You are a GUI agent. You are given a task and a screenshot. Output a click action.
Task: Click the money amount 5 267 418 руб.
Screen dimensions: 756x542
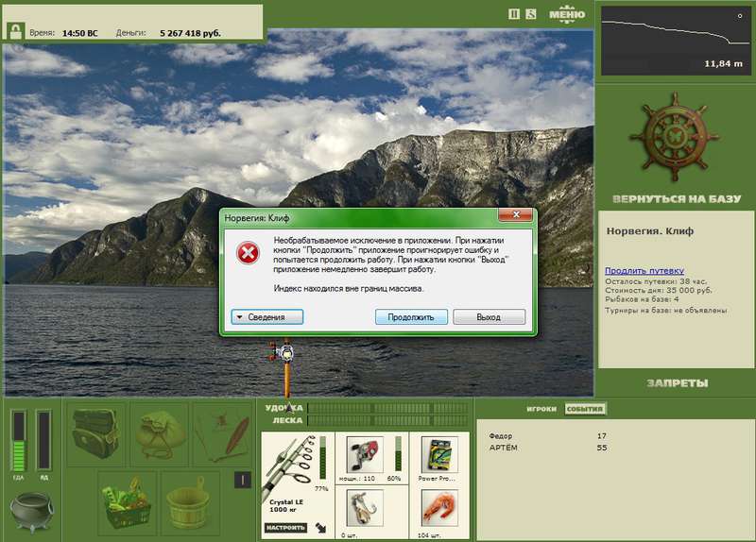pyautogui.click(x=190, y=33)
